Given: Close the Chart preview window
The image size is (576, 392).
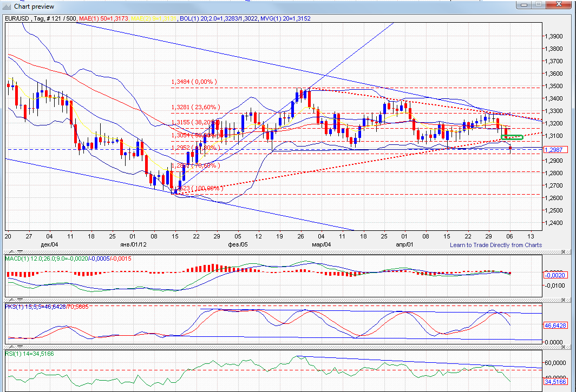Looking at the screenshot, I should click(x=559, y=4).
